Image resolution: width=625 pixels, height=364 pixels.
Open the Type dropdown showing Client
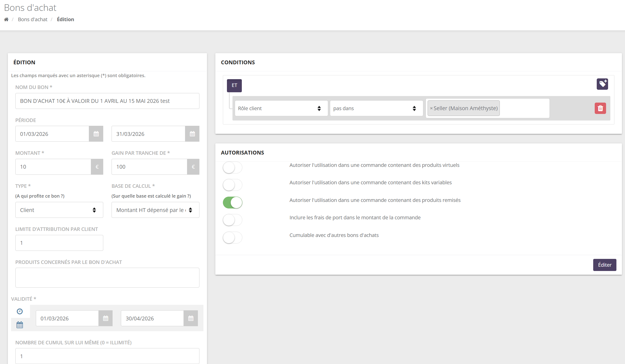point(59,210)
